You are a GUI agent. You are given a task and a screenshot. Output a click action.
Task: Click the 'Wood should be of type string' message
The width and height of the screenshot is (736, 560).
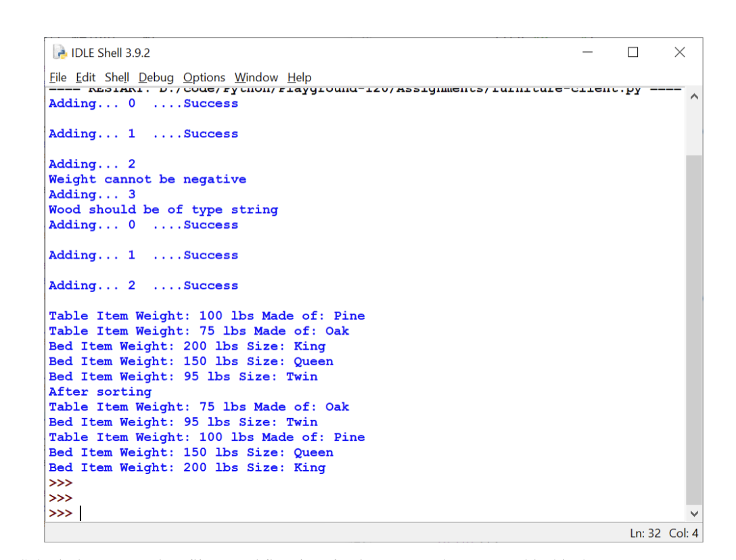pyautogui.click(x=163, y=209)
